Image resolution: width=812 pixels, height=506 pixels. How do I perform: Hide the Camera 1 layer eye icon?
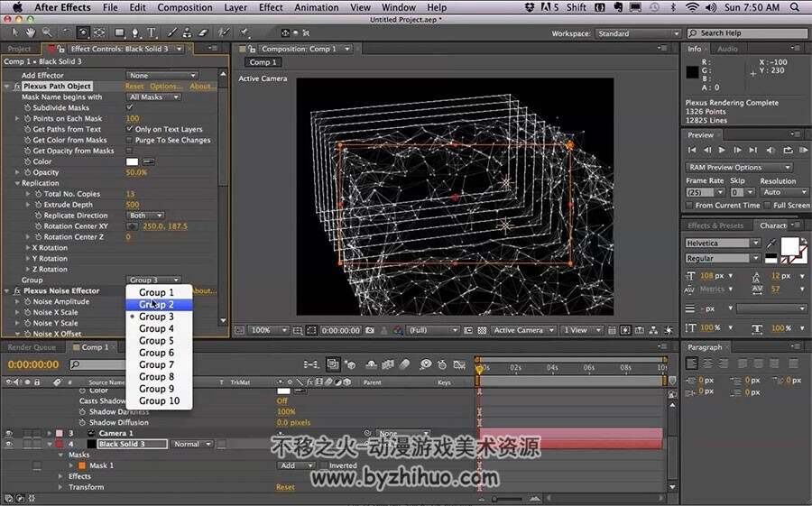9,433
